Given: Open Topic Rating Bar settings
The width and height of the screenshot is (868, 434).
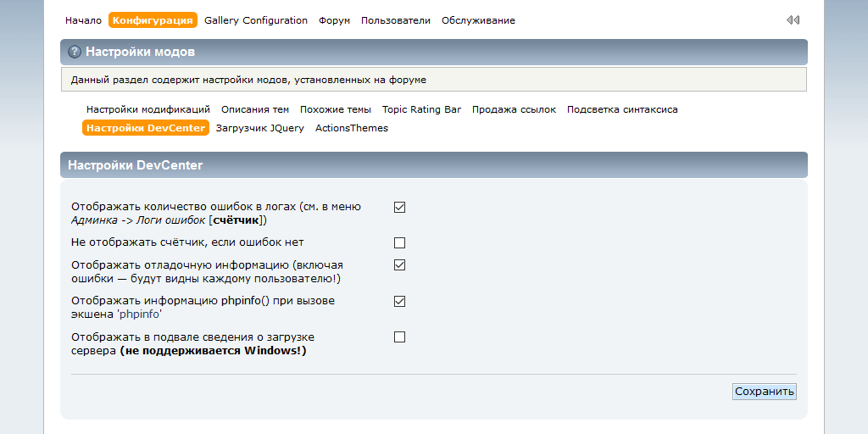Looking at the screenshot, I should [421, 109].
